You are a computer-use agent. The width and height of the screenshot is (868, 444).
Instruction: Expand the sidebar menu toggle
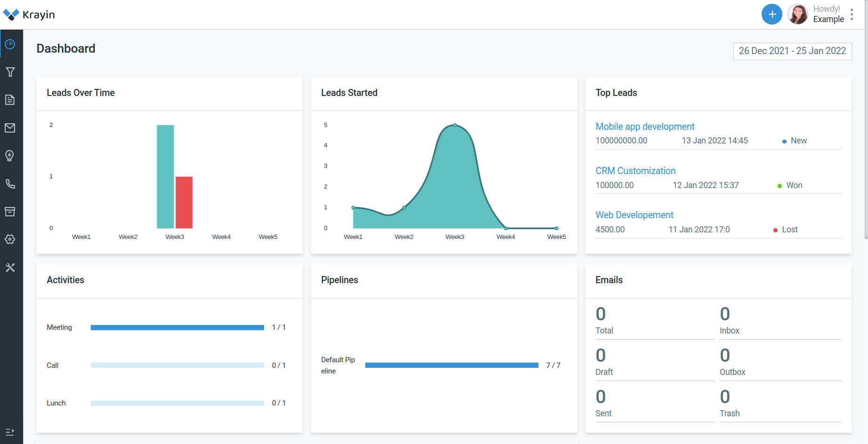coord(10,432)
